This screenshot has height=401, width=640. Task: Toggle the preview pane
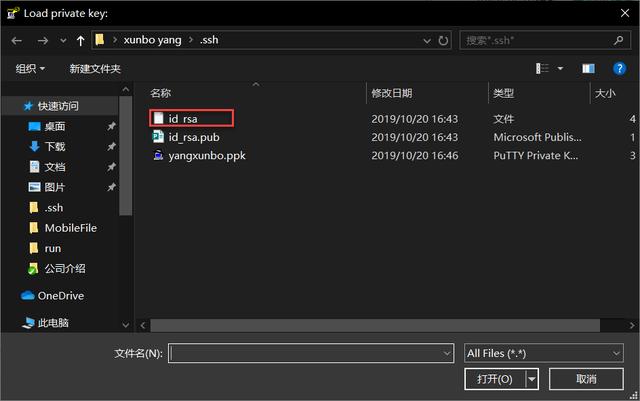[588, 68]
